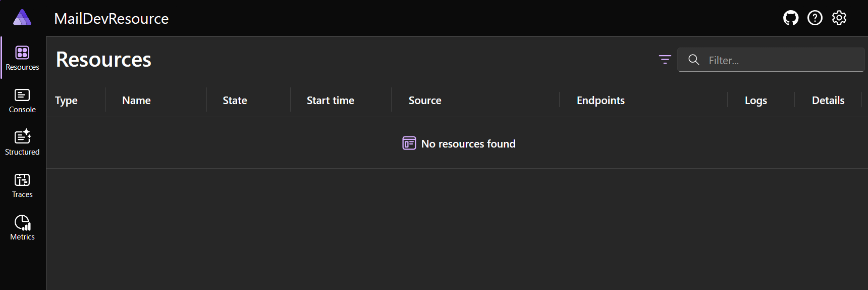The image size is (868, 290).
Task: Sort by the Start time column
Action: [331, 101]
